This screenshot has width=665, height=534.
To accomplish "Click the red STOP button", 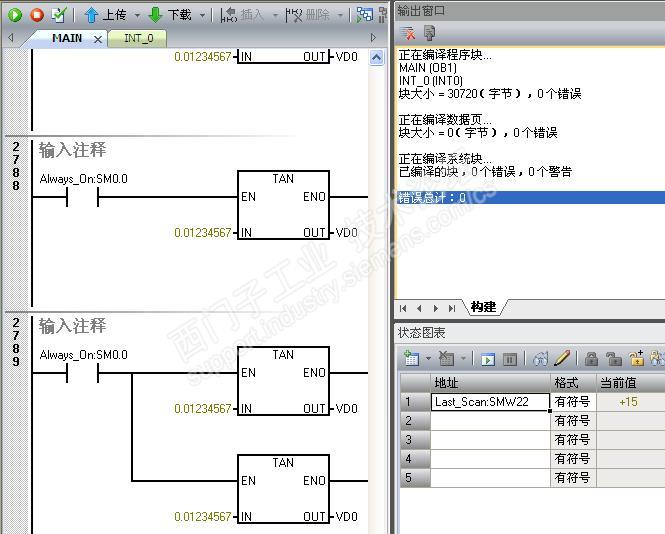I will (37, 15).
